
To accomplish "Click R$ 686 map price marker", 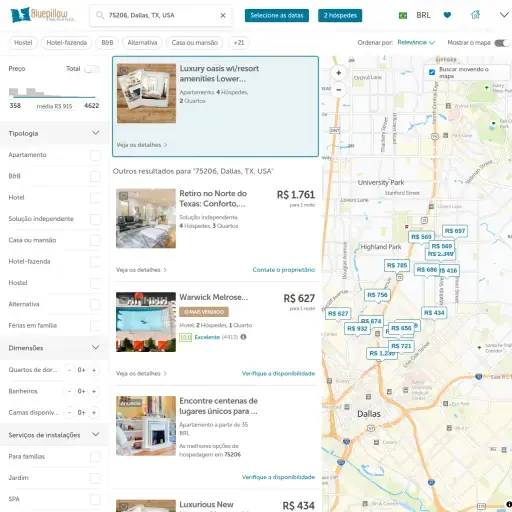I will click(426, 270).
